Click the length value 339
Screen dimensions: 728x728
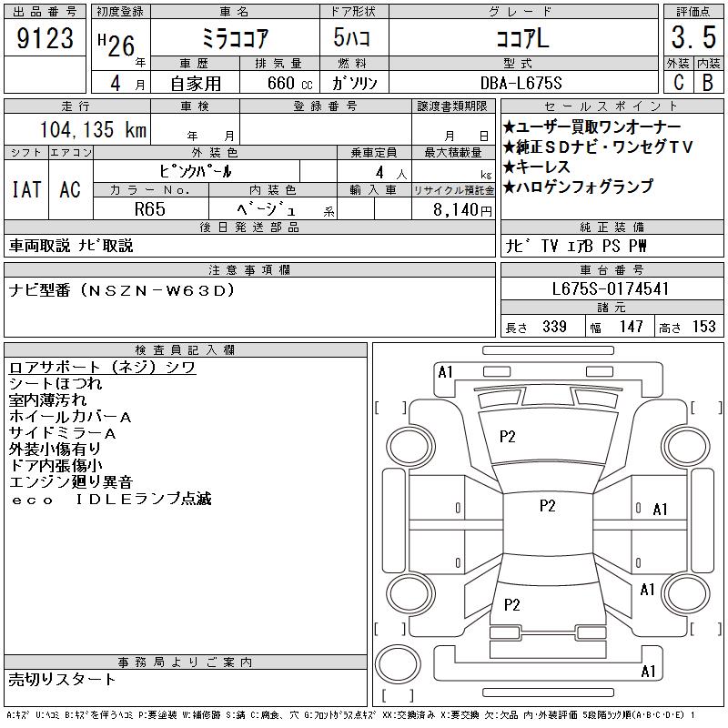point(555,327)
